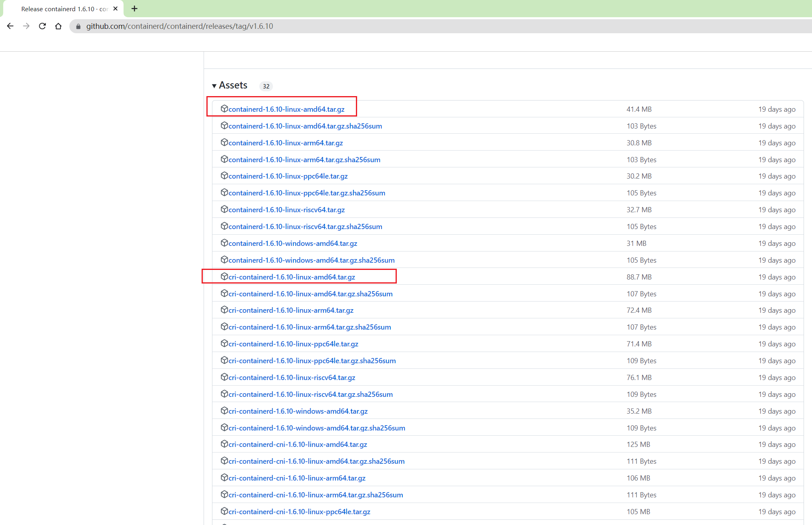Click package icon beside cri-containerd-1.6.10-linux-amd64.tar.gz.sha256sum
Screen dimensions: 812x525
coord(224,293)
